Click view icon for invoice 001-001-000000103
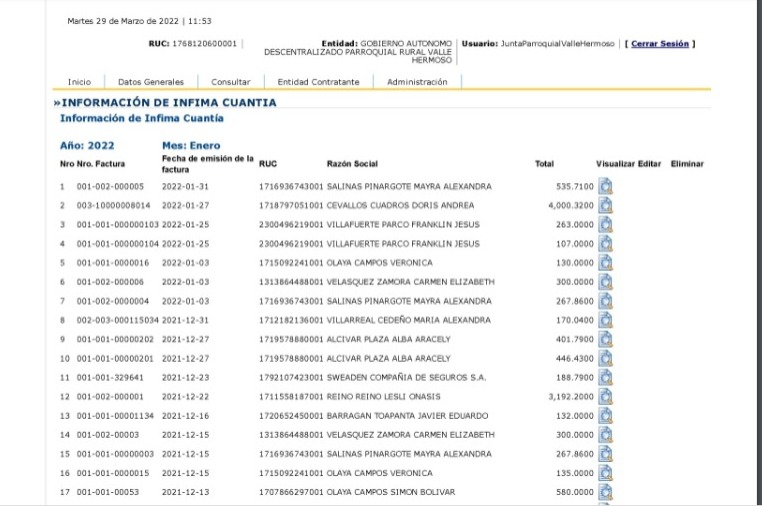Screen dimensions: 762x506 tap(605, 224)
